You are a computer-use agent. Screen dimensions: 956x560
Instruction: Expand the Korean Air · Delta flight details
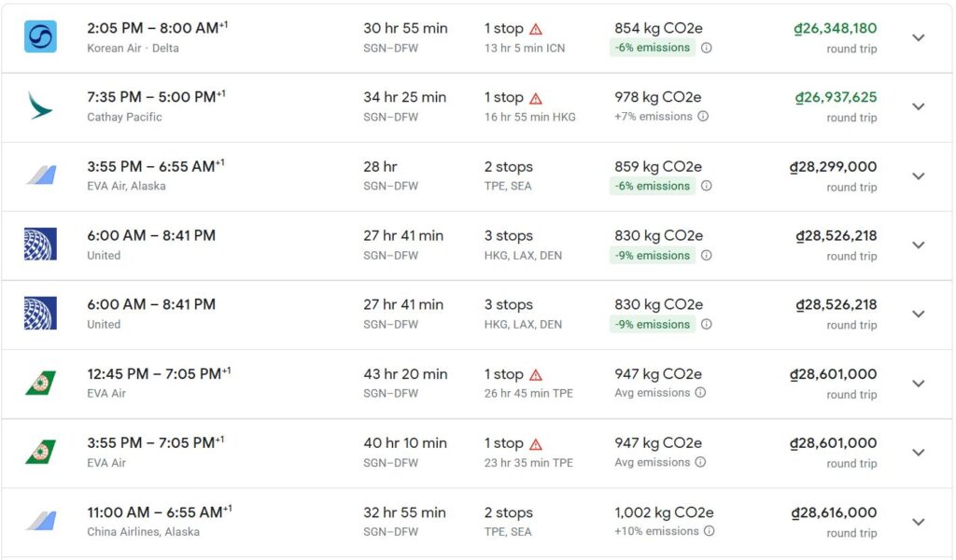coord(918,37)
